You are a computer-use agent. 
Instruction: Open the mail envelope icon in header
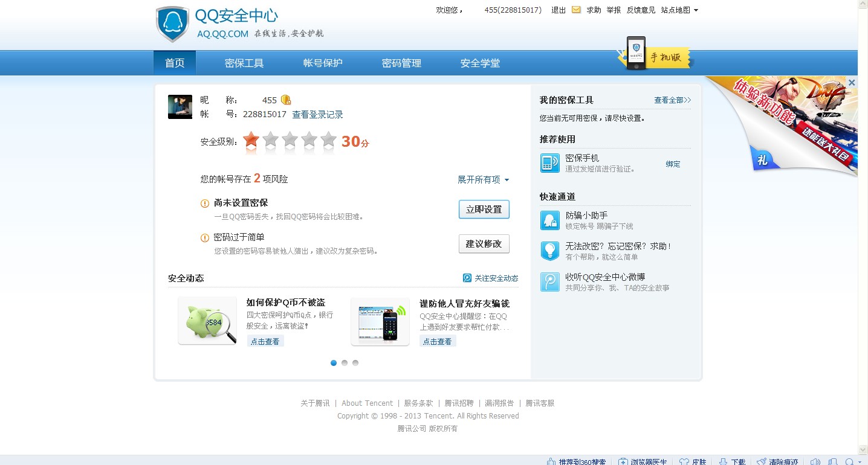[x=576, y=10]
